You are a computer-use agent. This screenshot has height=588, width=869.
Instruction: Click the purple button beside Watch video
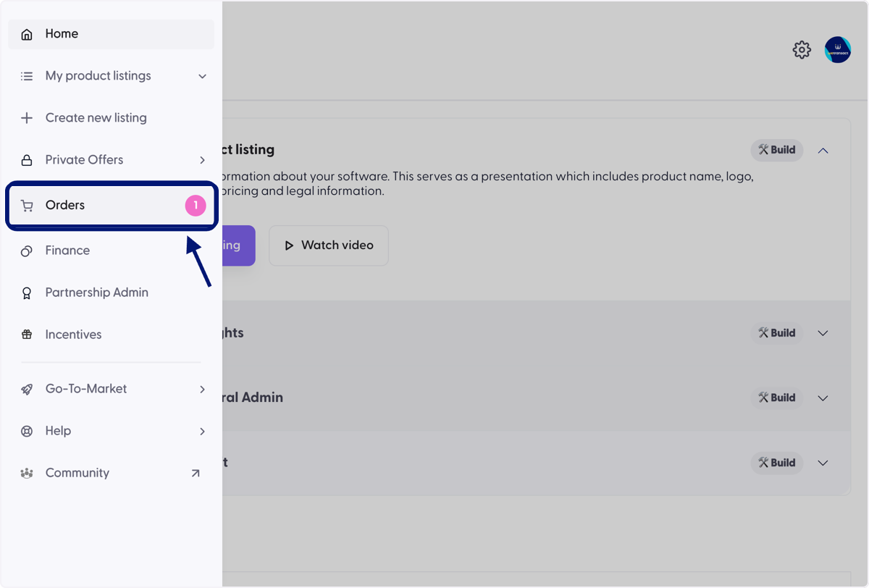[x=238, y=245]
